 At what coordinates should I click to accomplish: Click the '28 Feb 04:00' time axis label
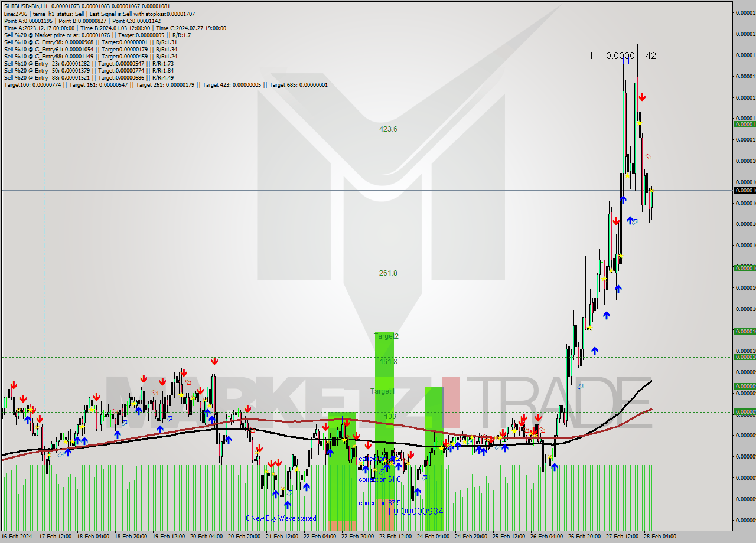tap(660, 537)
